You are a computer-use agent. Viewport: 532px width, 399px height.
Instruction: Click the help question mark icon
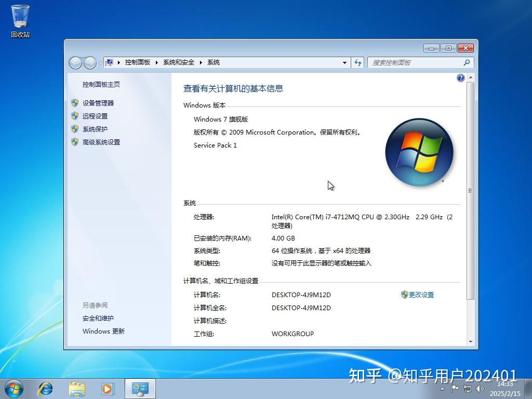pyautogui.click(x=460, y=77)
